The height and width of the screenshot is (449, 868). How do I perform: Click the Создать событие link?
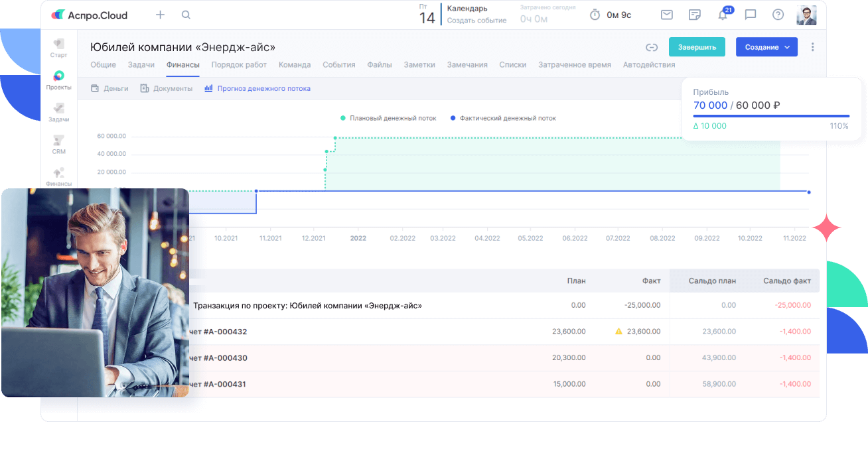[x=476, y=21]
